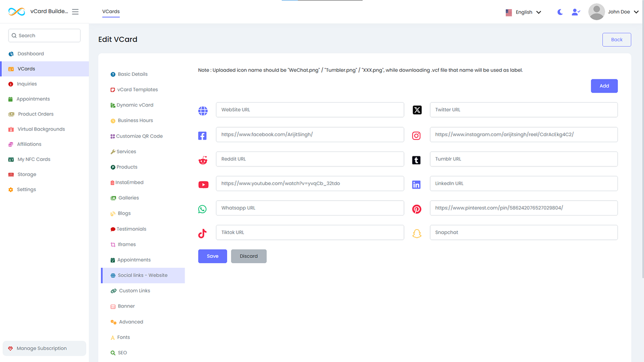The height and width of the screenshot is (362, 644).
Task: Click the Twitter URL input field
Action: point(524,110)
